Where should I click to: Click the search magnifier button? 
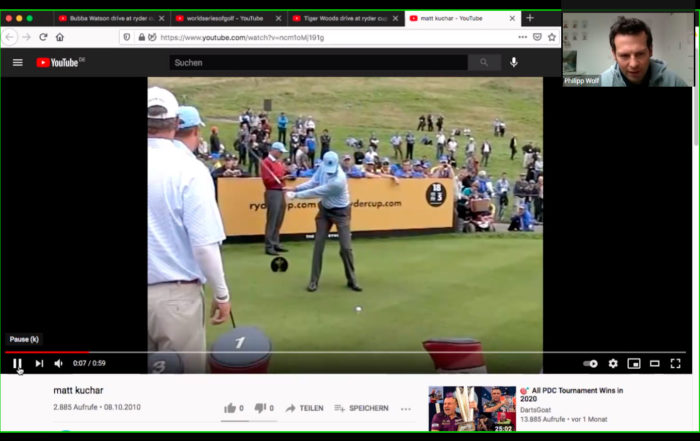(x=484, y=62)
